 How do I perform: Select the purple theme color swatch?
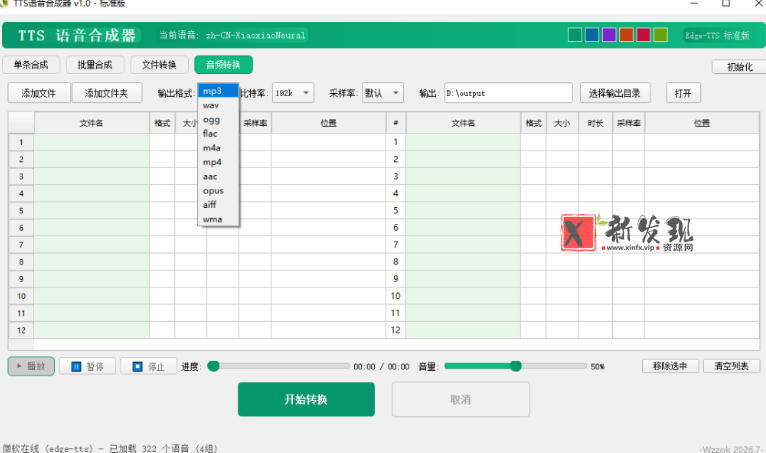(x=609, y=35)
